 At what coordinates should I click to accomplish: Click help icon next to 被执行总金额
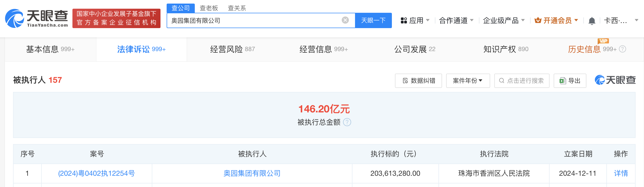point(347,122)
